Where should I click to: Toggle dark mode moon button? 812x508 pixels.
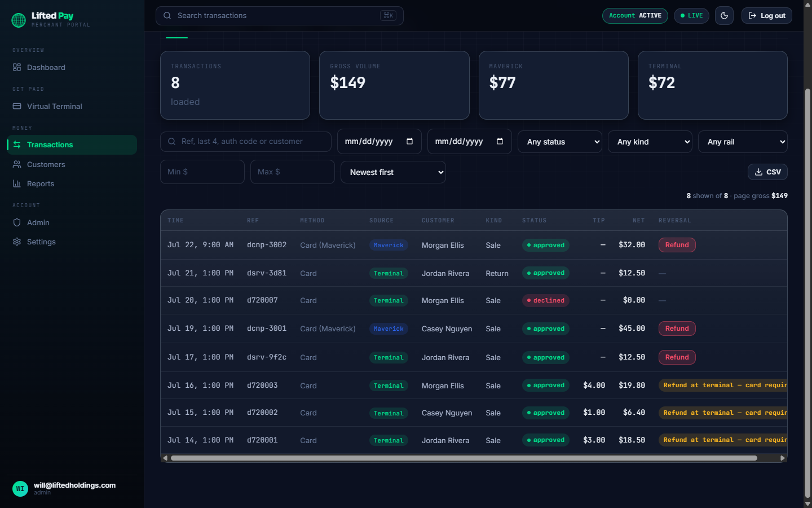725,16
